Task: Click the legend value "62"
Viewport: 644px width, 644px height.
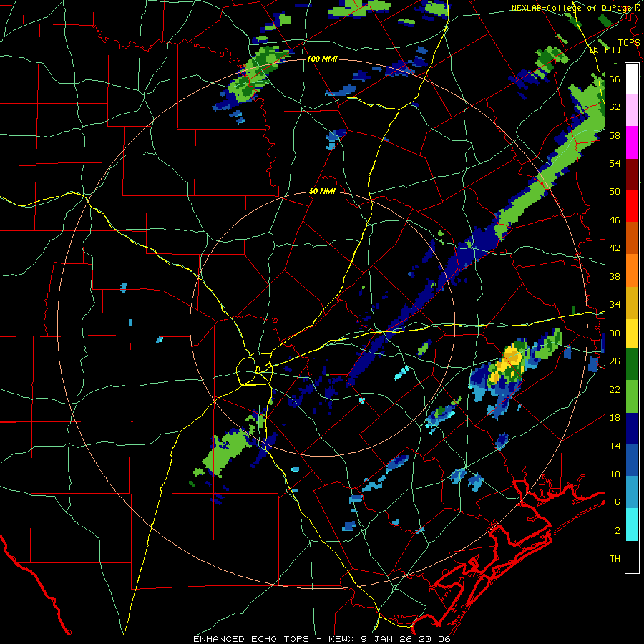Action: point(615,107)
